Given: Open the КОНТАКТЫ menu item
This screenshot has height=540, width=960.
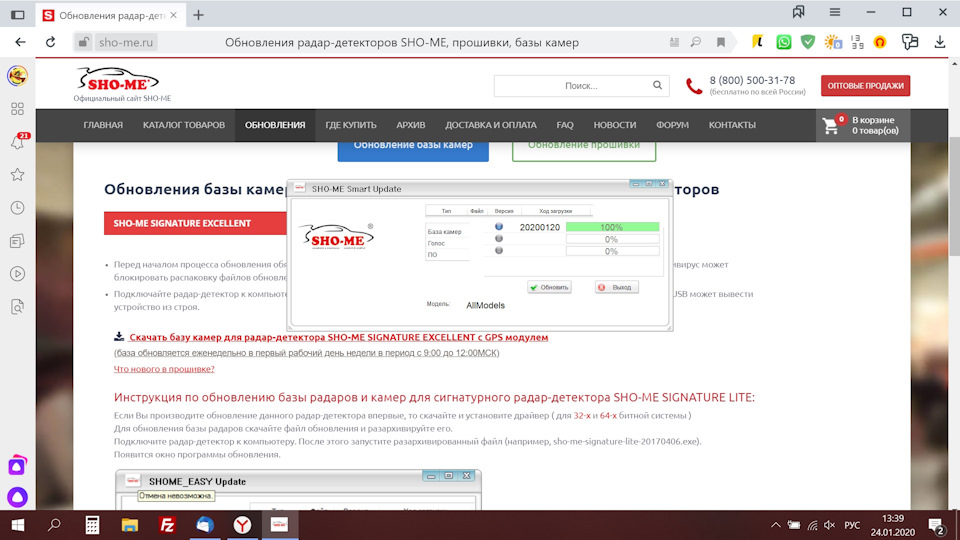Looking at the screenshot, I should click(732, 125).
